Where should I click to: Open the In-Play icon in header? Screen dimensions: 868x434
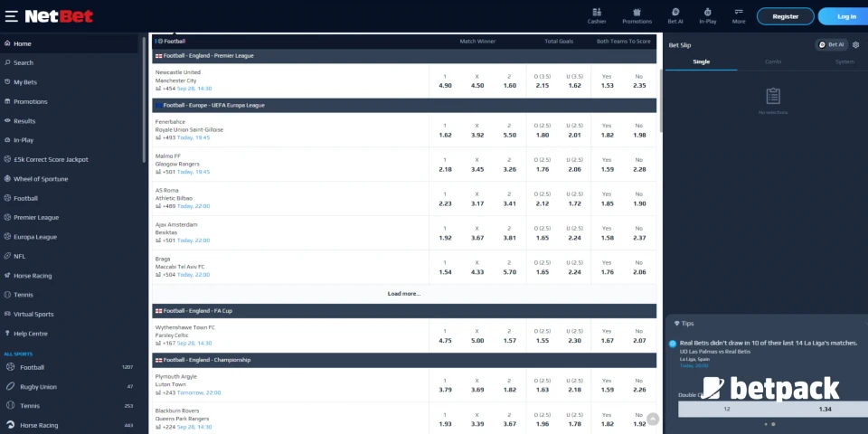coord(707,16)
